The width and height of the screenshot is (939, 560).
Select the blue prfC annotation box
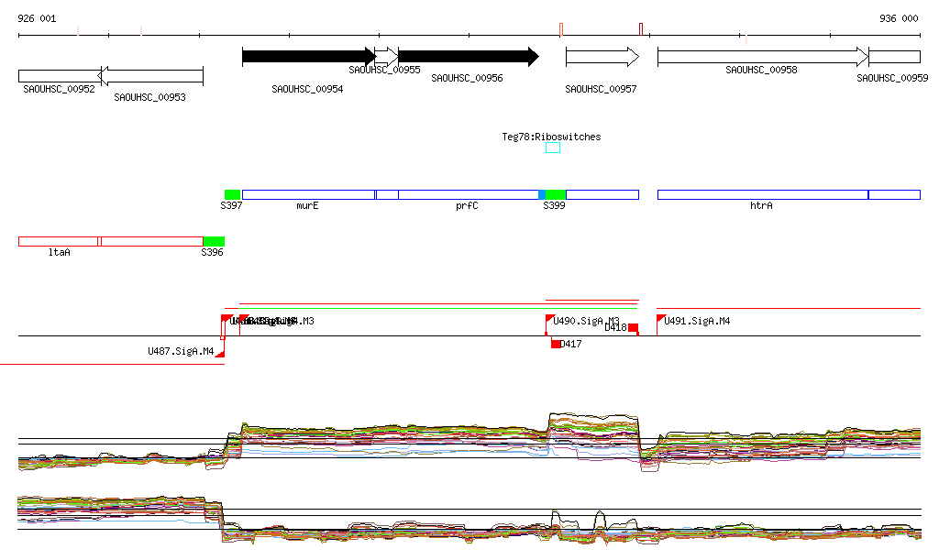pos(469,194)
